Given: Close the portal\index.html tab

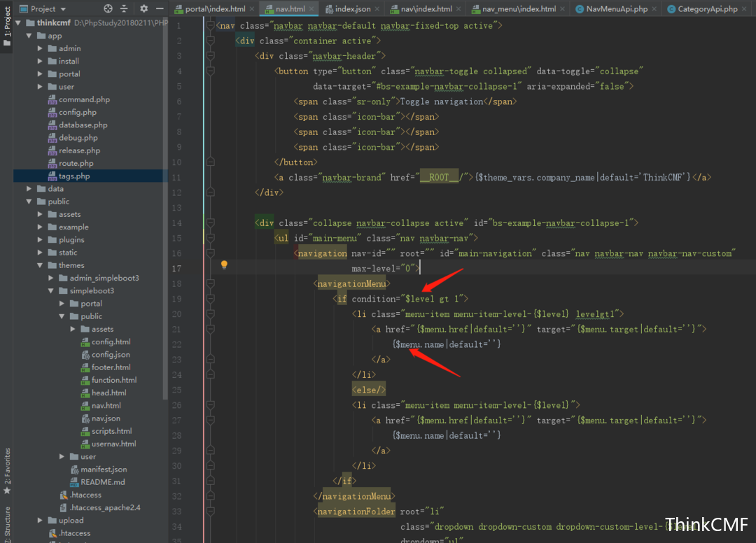Looking at the screenshot, I should 252,8.
